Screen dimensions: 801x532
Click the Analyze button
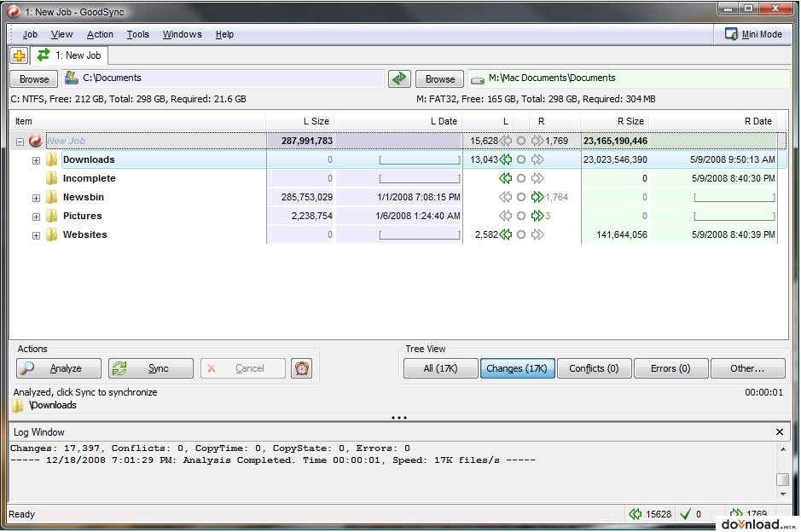pyautogui.click(x=59, y=368)
